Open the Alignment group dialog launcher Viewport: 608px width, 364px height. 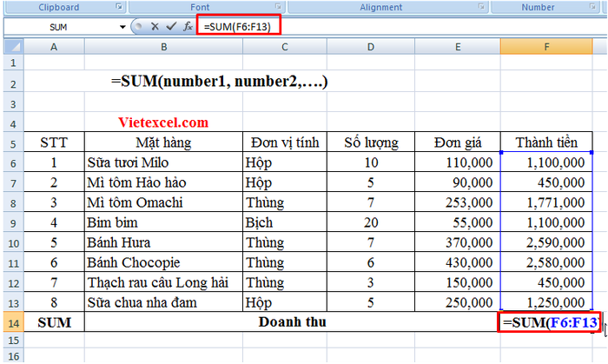(x=481, y=7)
